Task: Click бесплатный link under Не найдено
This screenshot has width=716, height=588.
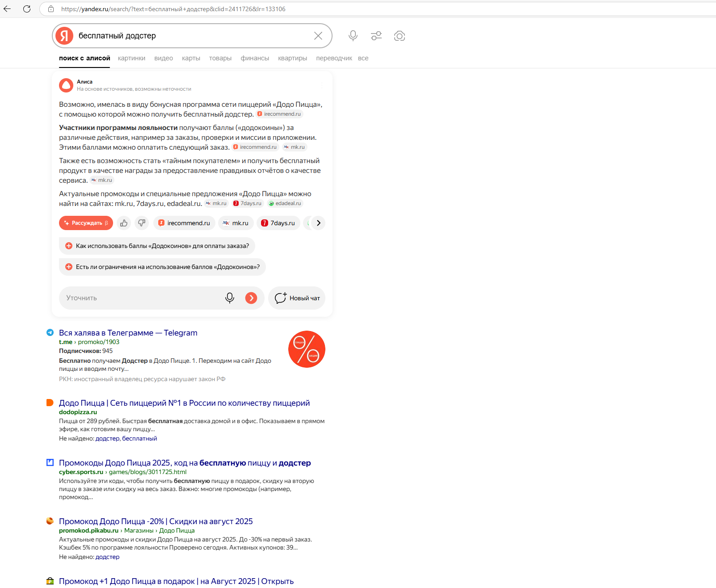Action: [139, 438]
